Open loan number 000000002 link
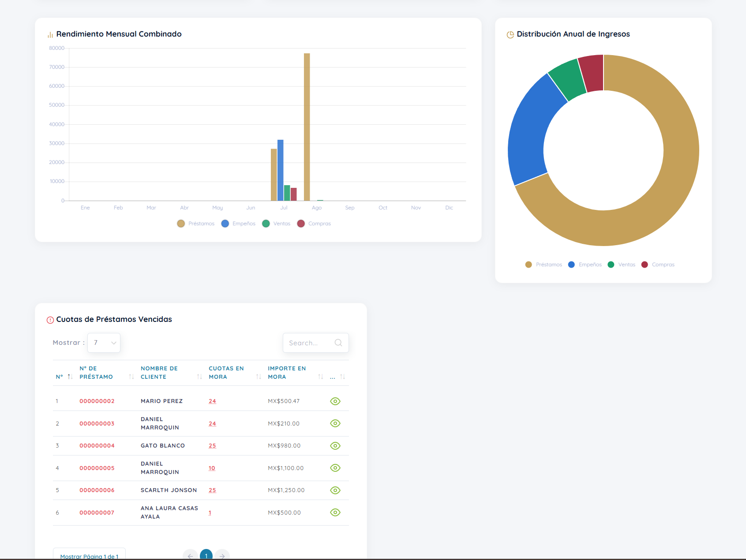The image size is (746, 560). pos(97,401)
